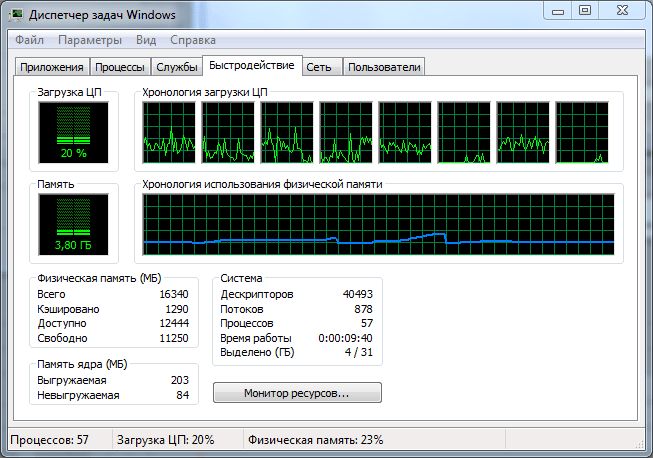Click the third CPU core history graph
653x458 pixels.
(287, 133)
